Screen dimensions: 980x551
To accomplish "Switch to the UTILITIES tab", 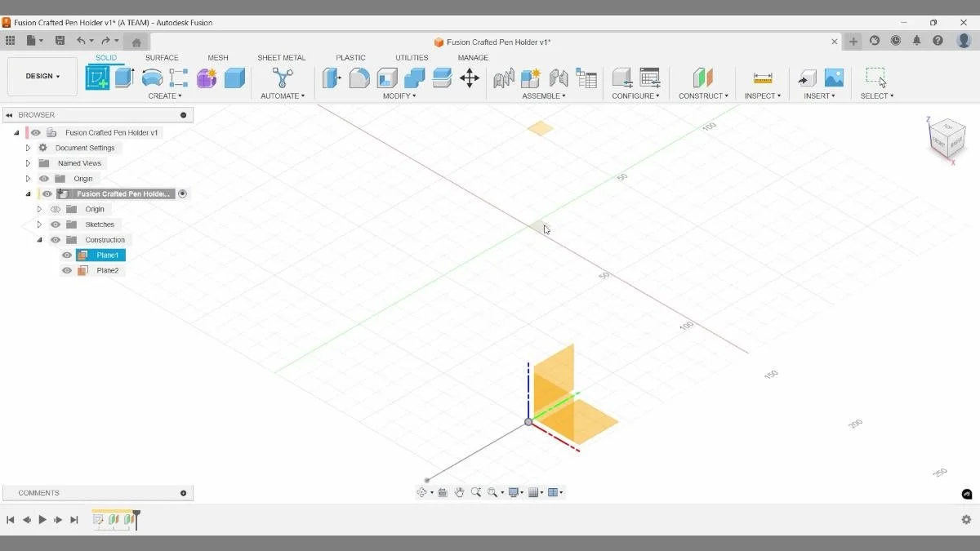I will [412, 58].
